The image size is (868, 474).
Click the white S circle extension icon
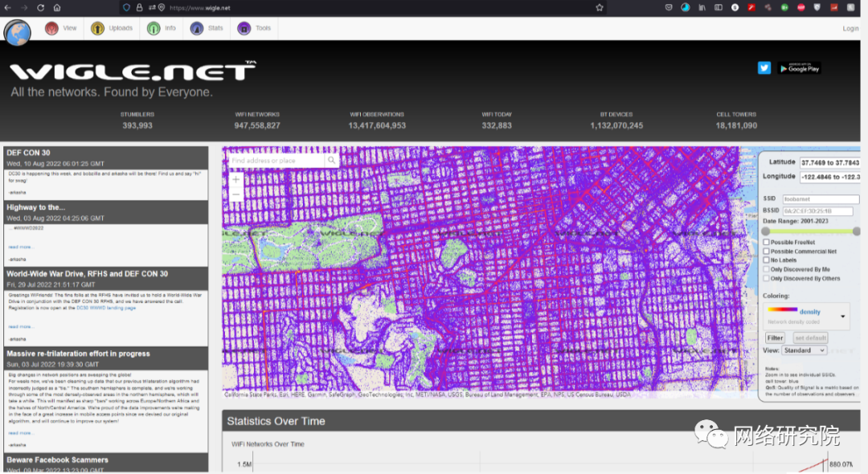click(735, 8)
